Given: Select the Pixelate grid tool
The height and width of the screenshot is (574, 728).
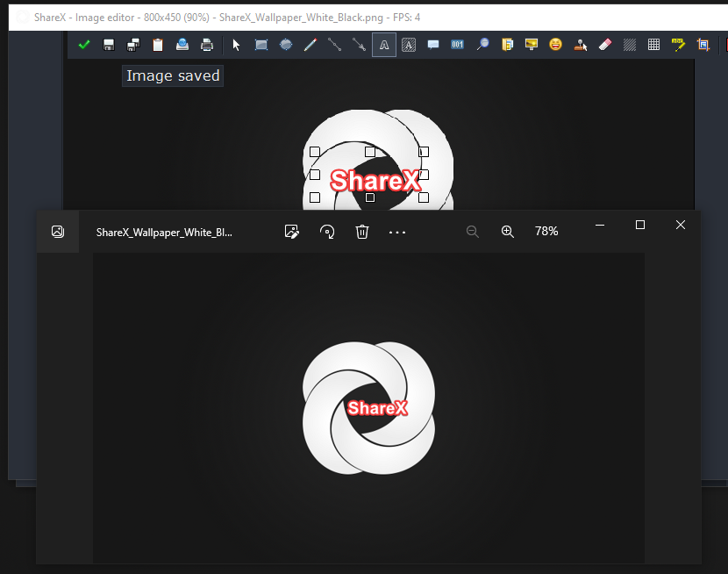Looking at the screenshot, I should pyautogui.click(x=653, y=45).
